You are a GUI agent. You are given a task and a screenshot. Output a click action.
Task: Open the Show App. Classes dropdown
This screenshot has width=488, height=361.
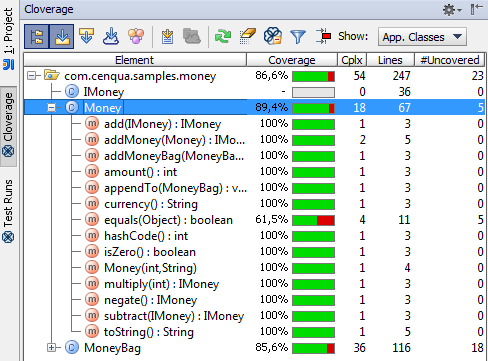click(422, 37)
